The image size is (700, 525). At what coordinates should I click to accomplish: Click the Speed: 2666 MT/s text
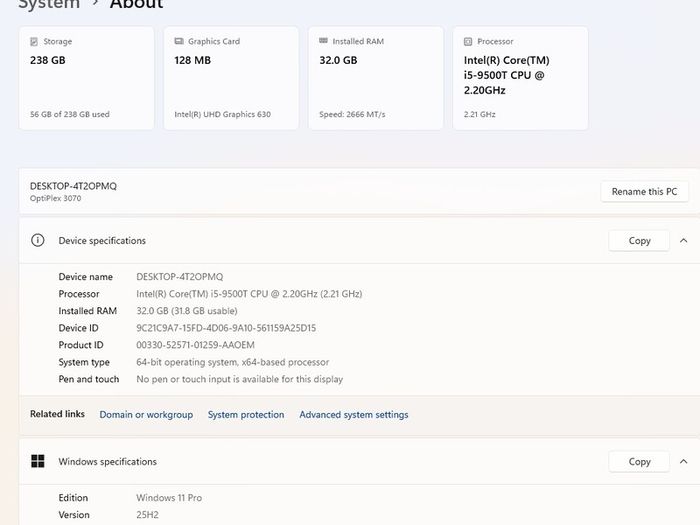[x=352, y=114]
